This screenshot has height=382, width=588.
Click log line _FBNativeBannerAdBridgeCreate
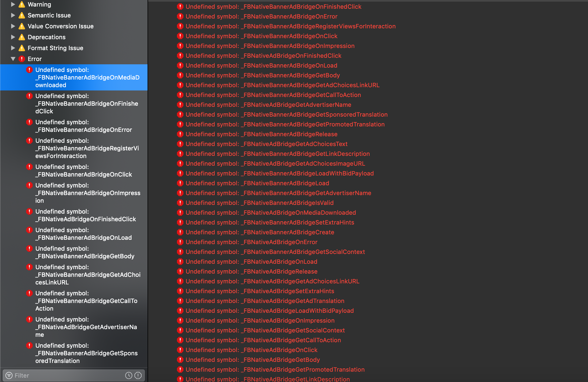tap(260, 232)
